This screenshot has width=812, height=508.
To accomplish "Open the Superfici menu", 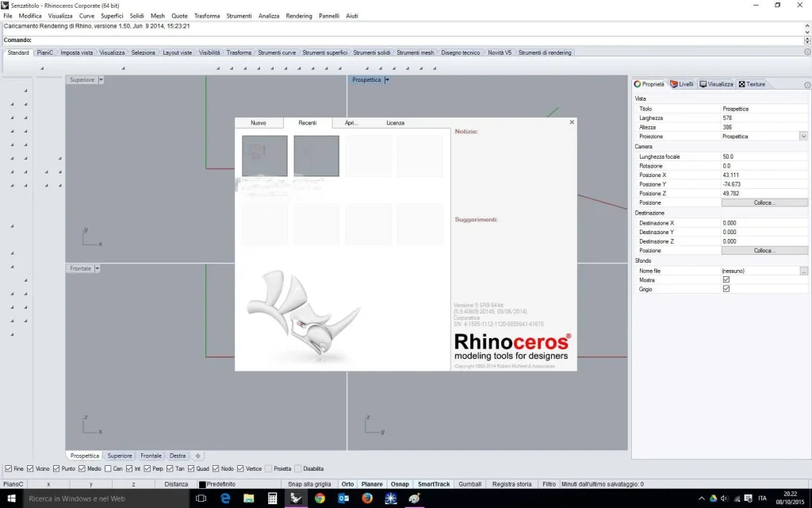I will 112,16.
